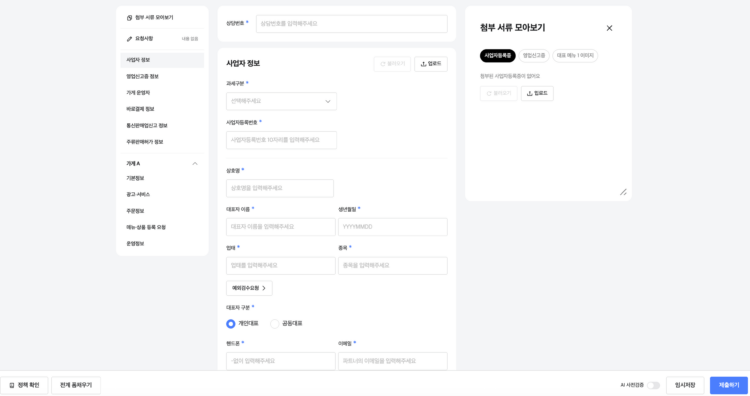Screen dimensions: 750x396
Task: Click the 임시저장 button
Action: point(685,385)
